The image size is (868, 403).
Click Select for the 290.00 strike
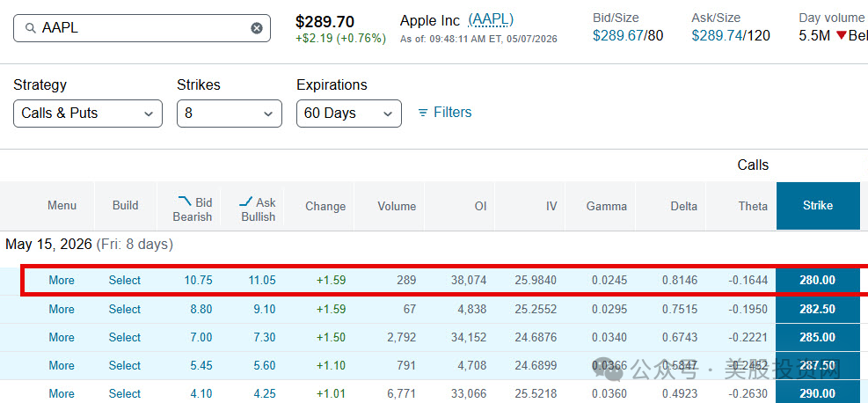tap(125, 393)
